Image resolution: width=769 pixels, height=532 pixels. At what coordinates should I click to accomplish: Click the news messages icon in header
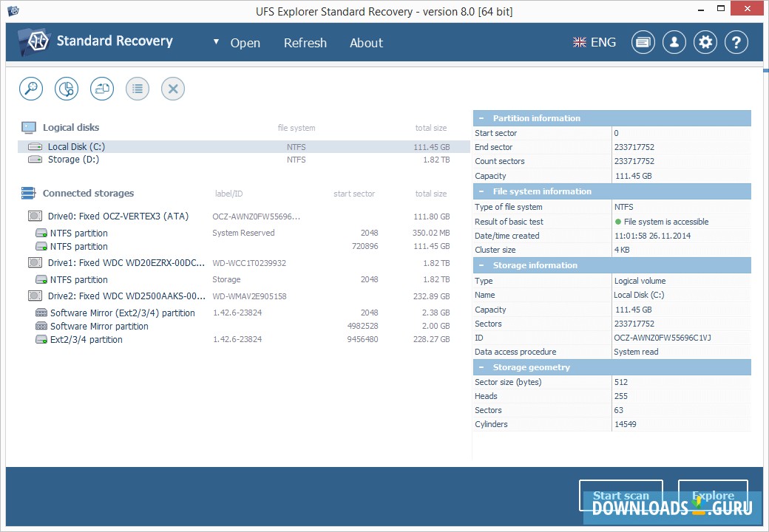(x=643, y=42)
